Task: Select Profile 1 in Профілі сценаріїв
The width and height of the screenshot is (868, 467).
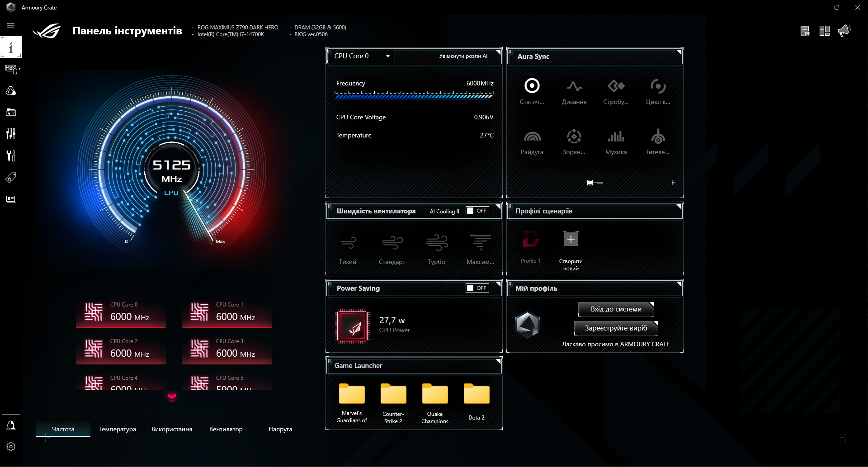Action: pyautogui.click(x=530, y=246)
